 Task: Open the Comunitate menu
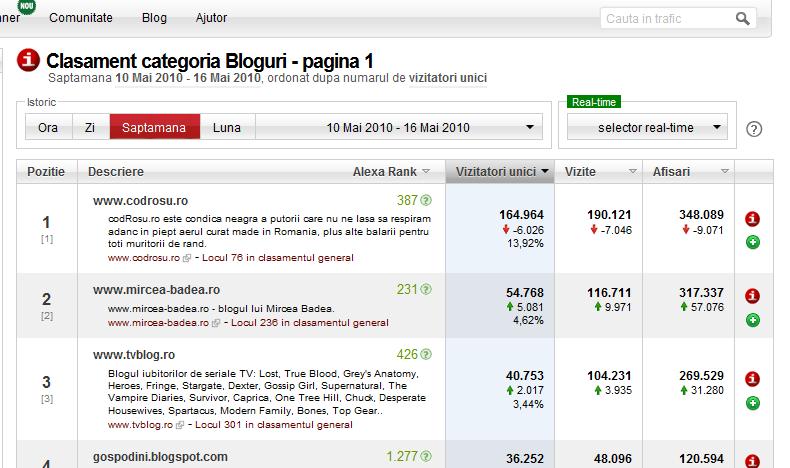coord(81,18)
